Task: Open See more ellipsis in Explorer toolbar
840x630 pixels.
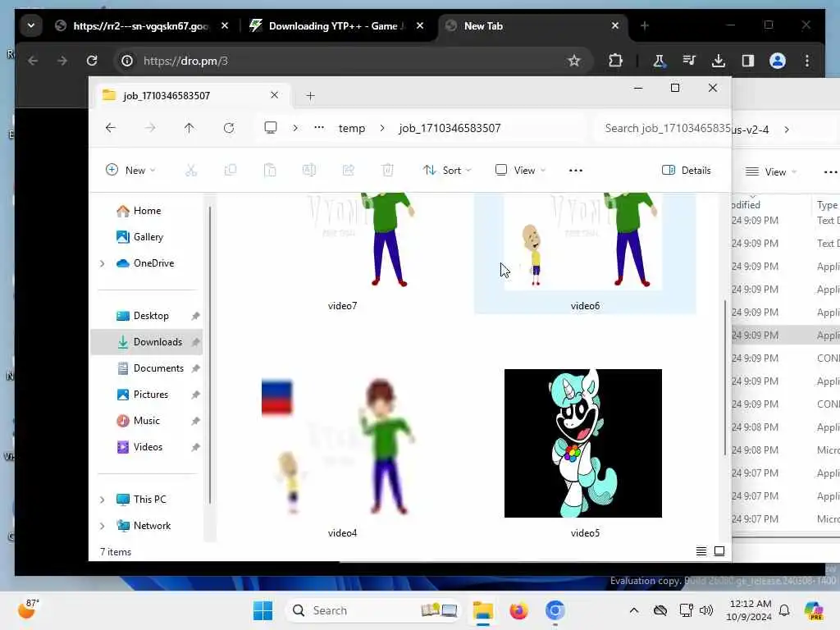Action: (575, 171)
